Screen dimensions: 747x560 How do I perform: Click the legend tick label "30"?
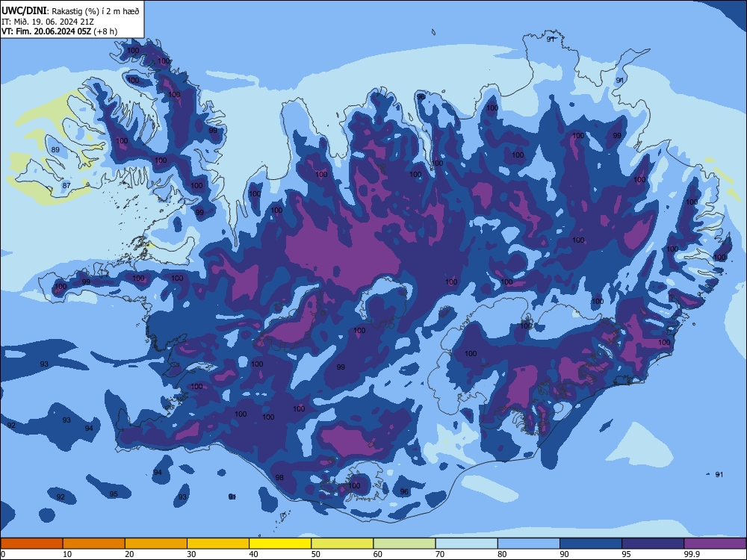coord(191,554)
